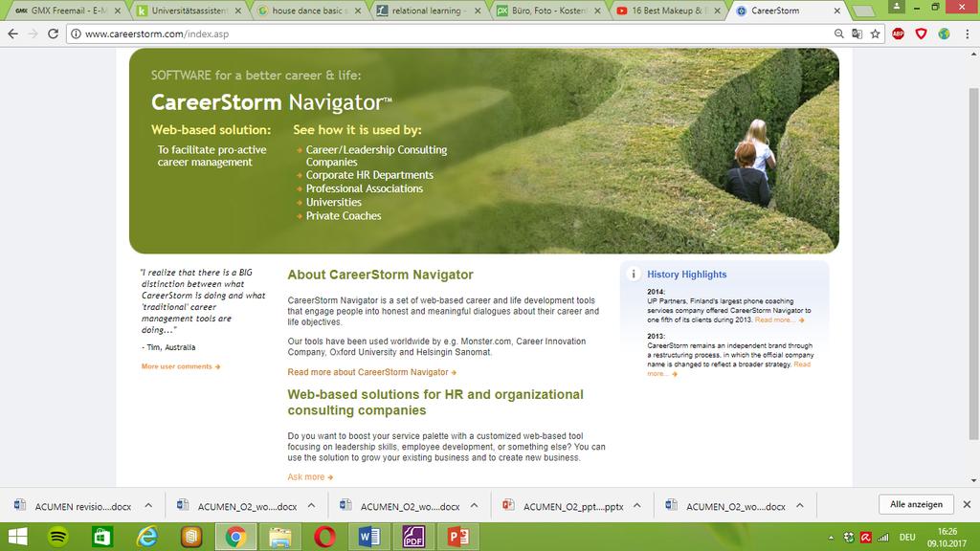Close the downloads bar
Image resolution: width=980 pixels, height=551 pixels.
(967, 504)
